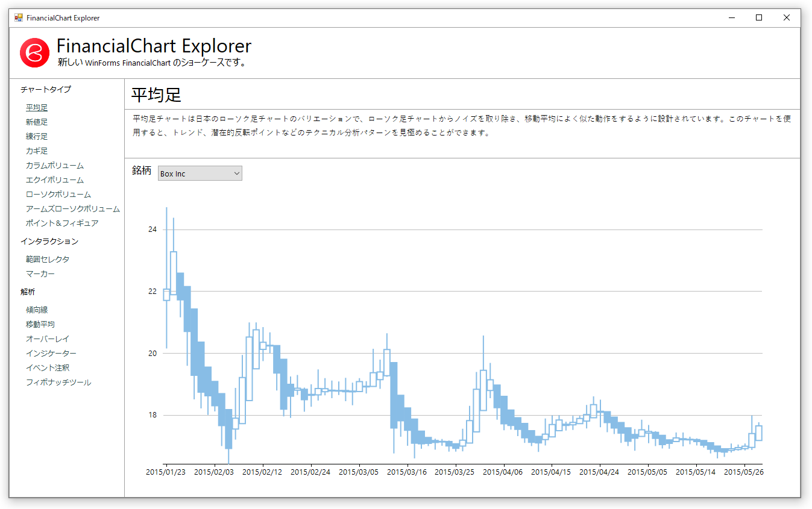Click the large 平均足 page heading
812x509 pixels.
tap(156, 95)
